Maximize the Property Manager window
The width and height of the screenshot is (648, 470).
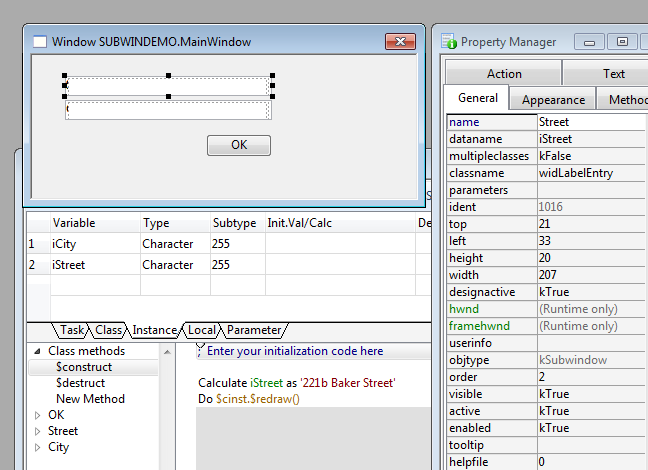(622, 42)
